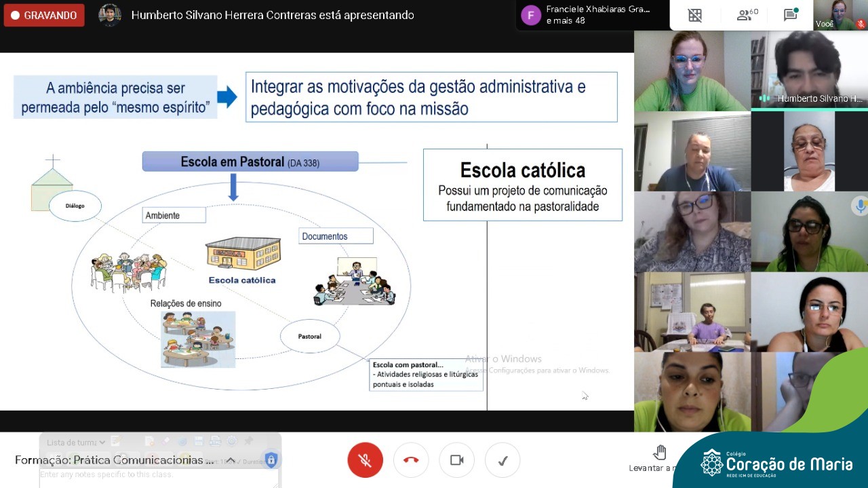
Task: Pin Humberto Silvano's video tile
Action: pyautogui.click(x=809, y=71)
